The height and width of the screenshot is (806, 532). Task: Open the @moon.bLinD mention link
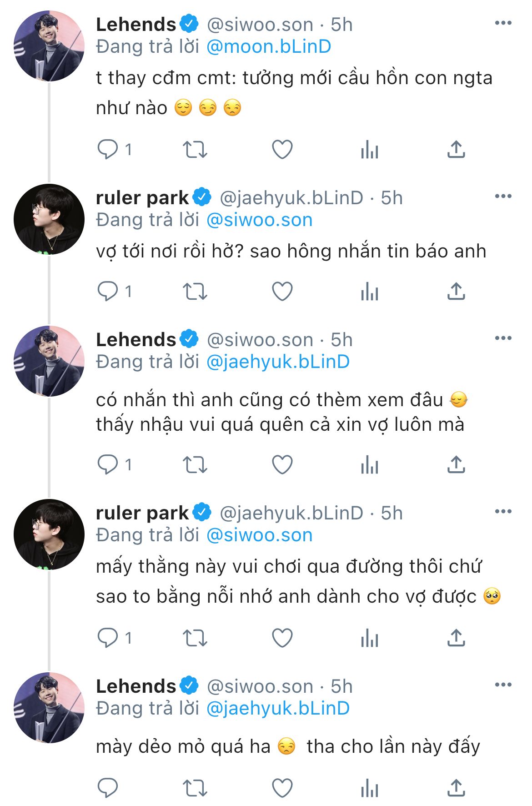click(269, 47)
